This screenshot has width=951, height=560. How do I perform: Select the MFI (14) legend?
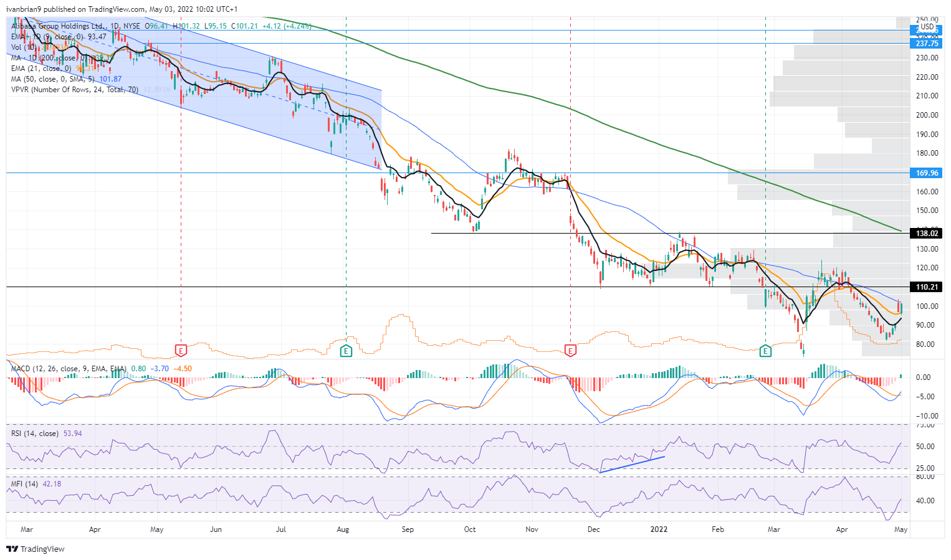coord(24,484)
